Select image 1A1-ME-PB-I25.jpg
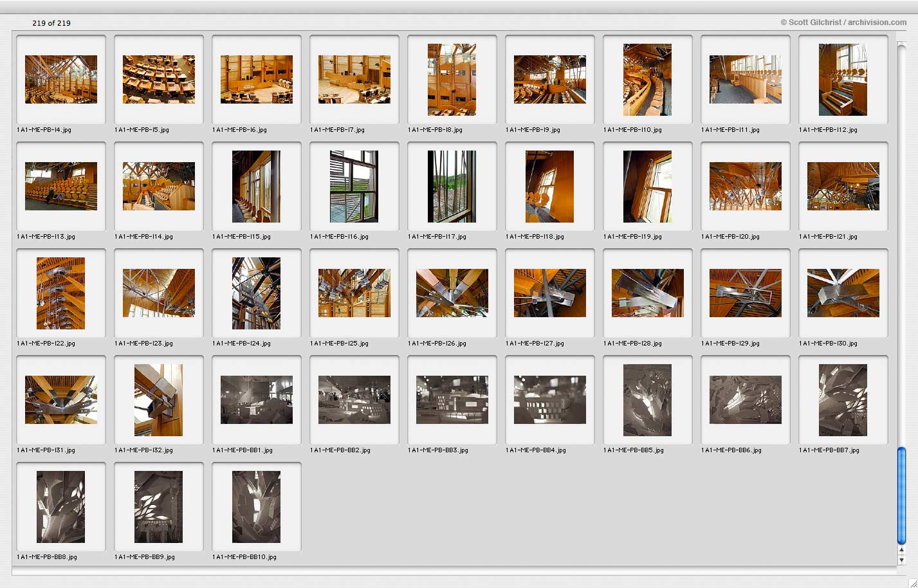918x588 pixels. (354, 293)
